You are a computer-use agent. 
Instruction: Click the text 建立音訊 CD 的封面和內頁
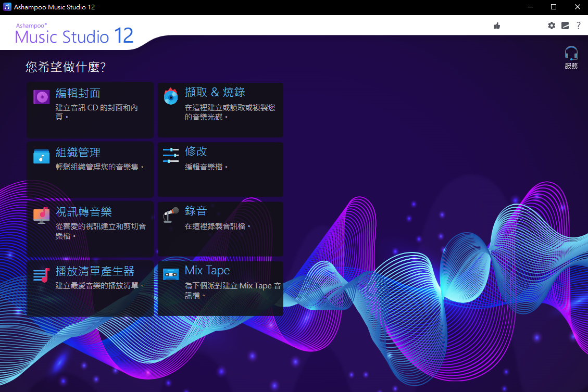[x=97, y=112]
